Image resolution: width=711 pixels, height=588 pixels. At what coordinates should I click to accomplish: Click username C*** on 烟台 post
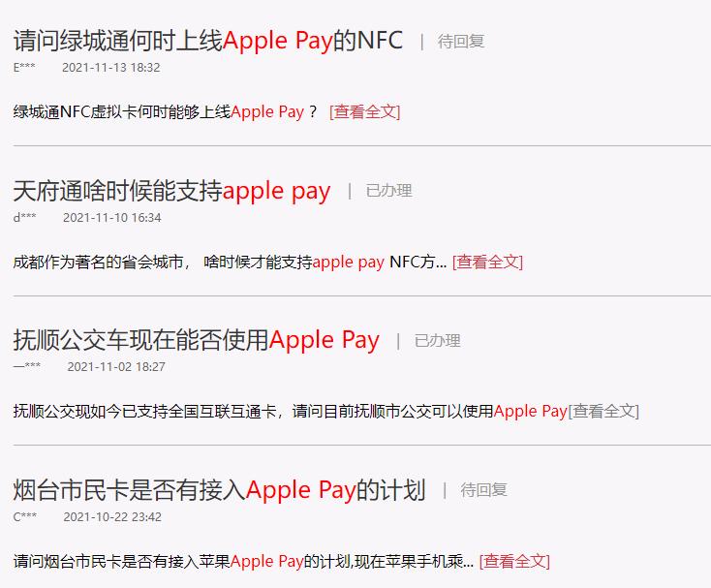(x=25, y=517)
